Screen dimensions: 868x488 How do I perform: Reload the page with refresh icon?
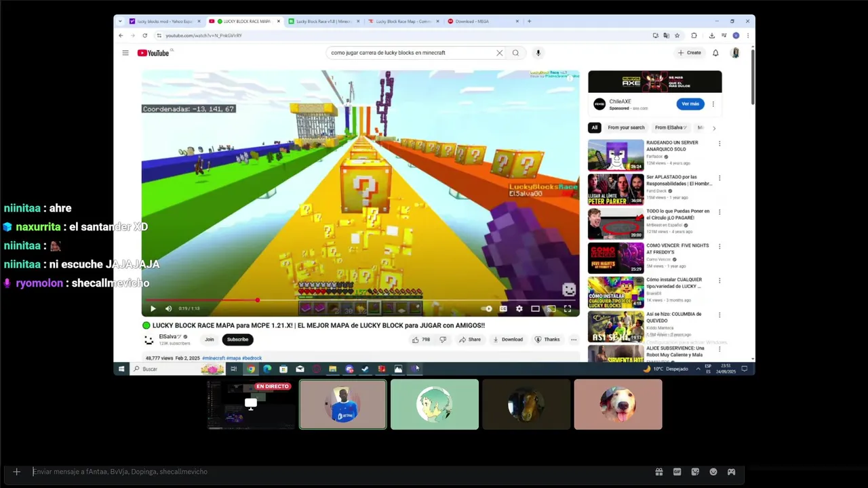tap(144, 35)
